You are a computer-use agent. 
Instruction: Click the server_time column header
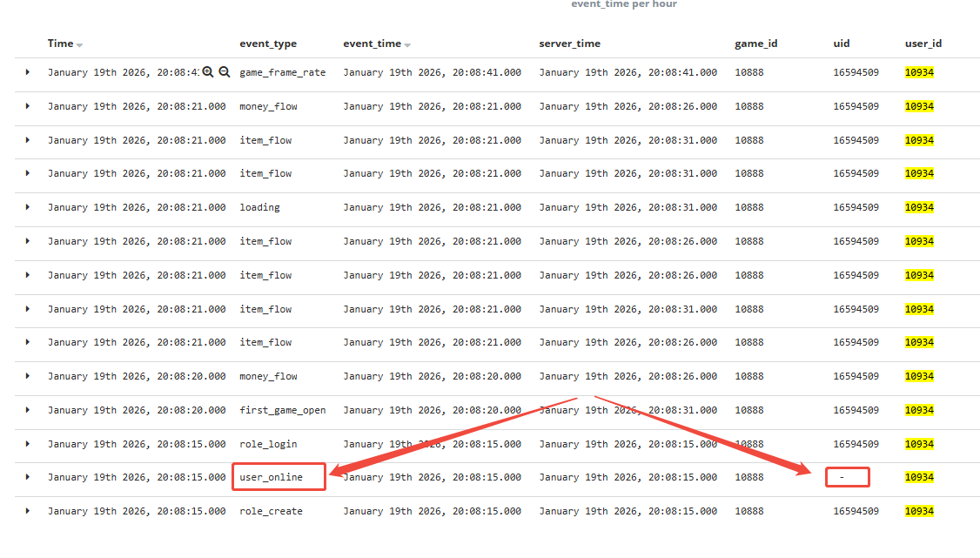click(569, 44)
